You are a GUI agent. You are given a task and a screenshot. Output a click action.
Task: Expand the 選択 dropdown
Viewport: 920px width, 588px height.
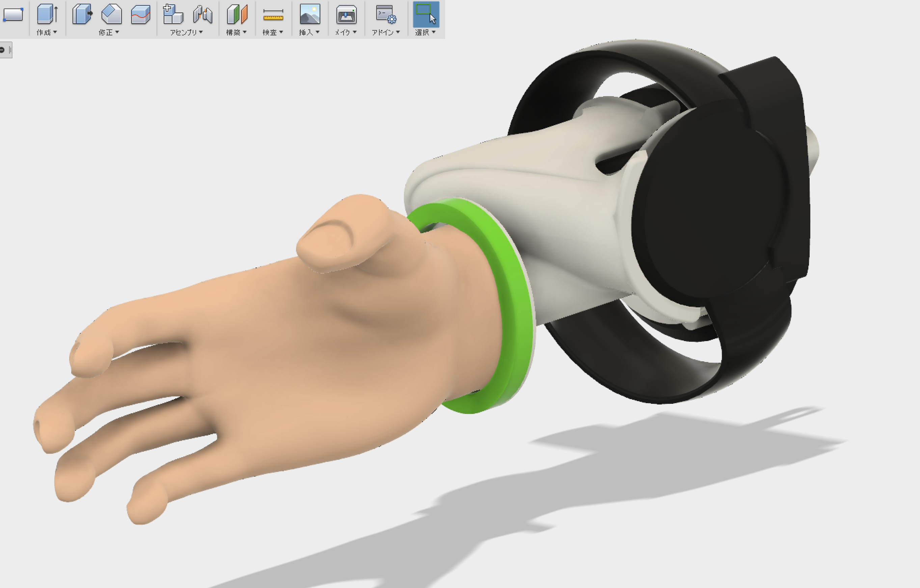click(x=425, y=32)
